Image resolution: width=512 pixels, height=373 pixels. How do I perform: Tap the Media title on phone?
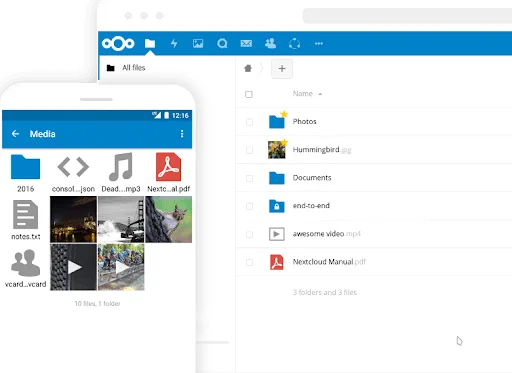pos(42,134)
